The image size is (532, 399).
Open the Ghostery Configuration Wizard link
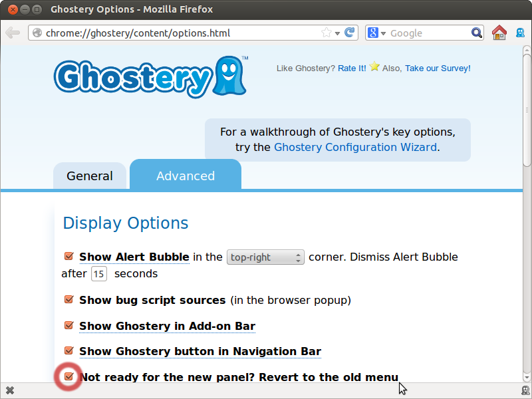(355, 147)
